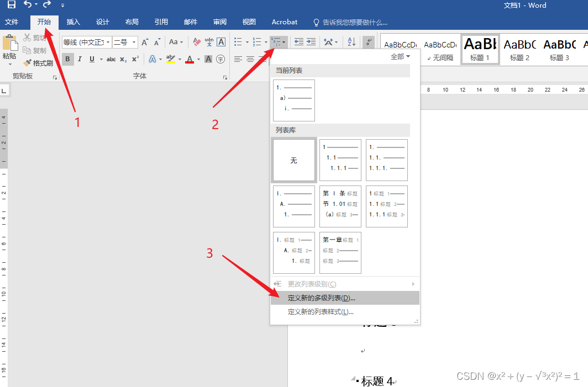Open the font color dropdown arrow
The height and width of the screenshot is (387, 588).
coord(199,59)
